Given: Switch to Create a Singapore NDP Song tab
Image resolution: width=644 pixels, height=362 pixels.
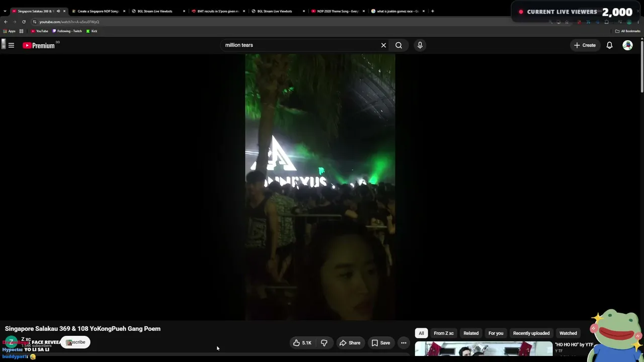Looking at the screenshot, I should [98, 11].
